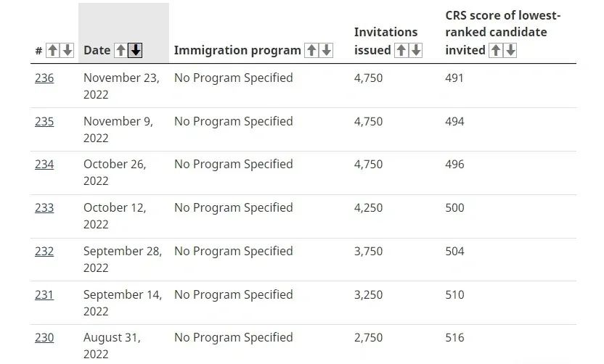Image resolution: width=604 pixels, height=364 pixels.
Task: Open draw round 236 link
Action: (x=44, y=78)
